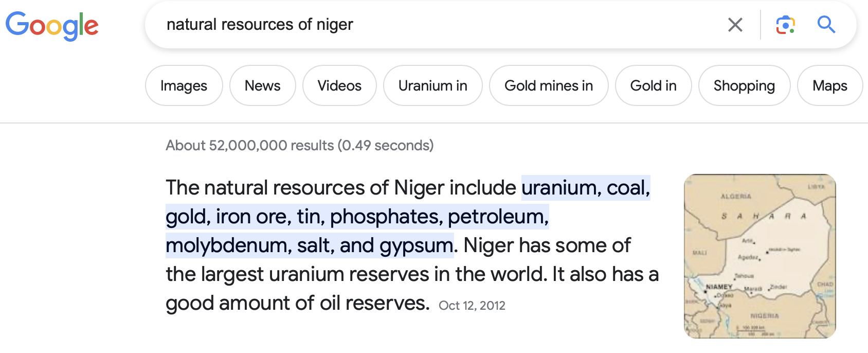Clear the search query with the X icon
Screen dimensions: 868x353
point(735,25)
